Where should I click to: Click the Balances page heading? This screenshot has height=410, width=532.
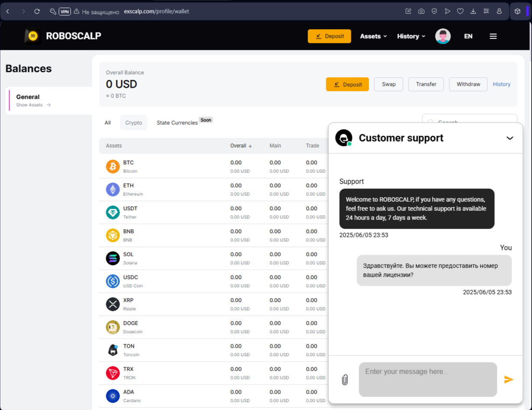tap(29, 69)
